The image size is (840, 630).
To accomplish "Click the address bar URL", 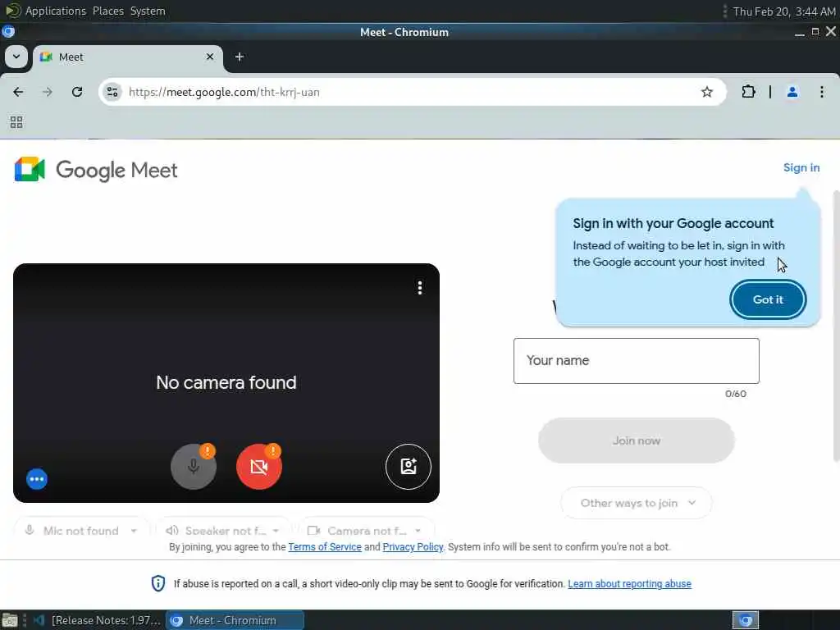I will pos(224,92).
